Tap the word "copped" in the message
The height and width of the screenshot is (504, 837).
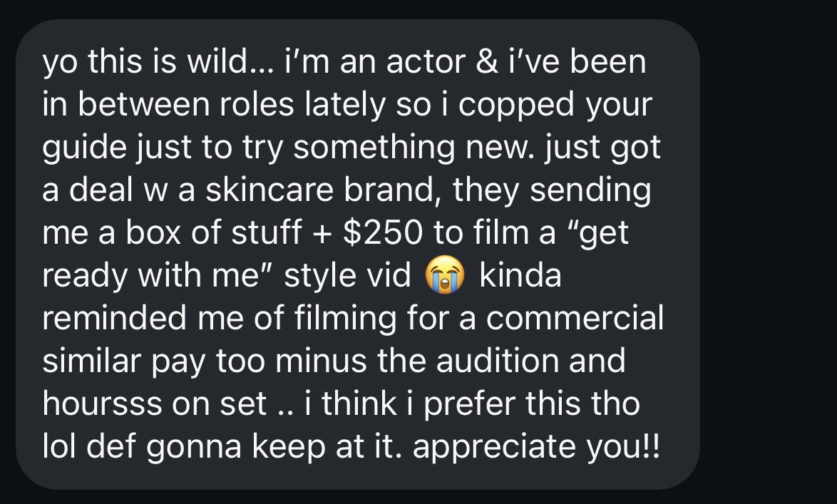click(x=515, y=106)
